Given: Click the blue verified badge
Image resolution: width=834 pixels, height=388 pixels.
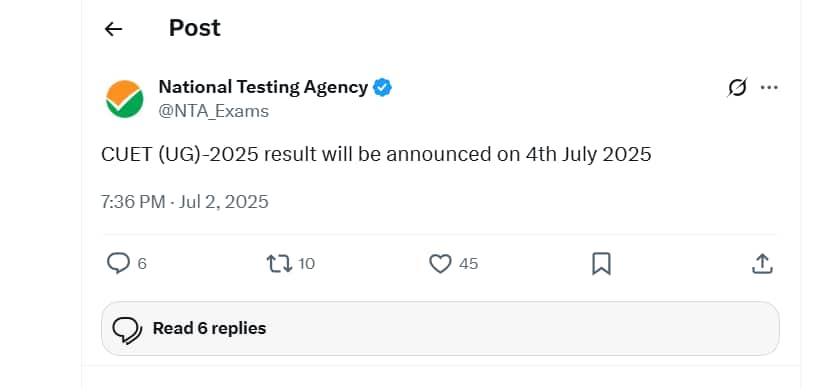Looking at the screenshot, I should tap(382, 87).
